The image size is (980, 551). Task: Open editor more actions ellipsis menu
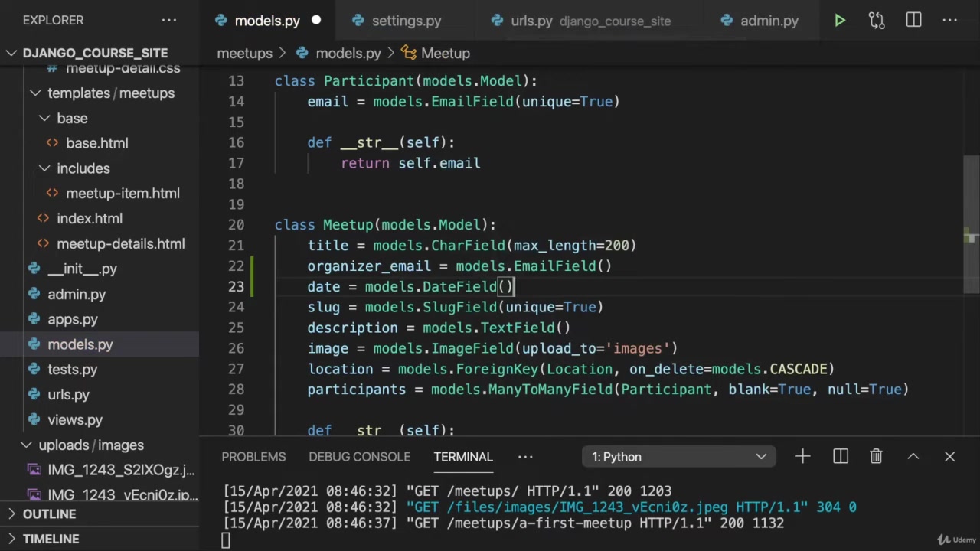[950, 21]
